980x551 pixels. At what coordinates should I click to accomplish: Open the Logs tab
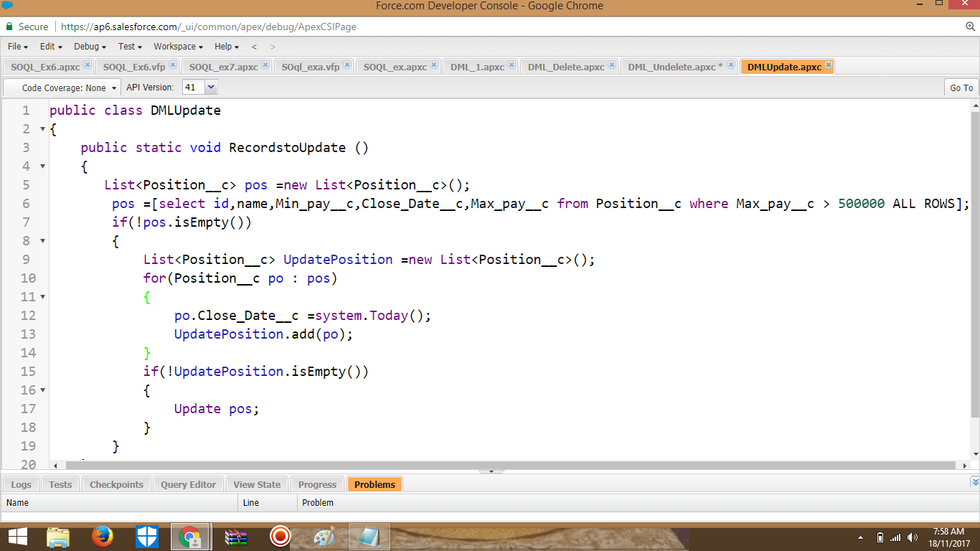tap(22, 484)
